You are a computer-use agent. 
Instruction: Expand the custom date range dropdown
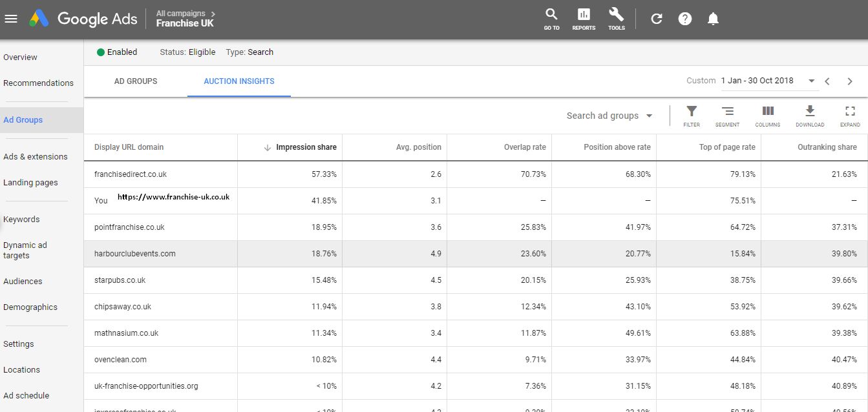pyautogui.click(x=812, y=81)
